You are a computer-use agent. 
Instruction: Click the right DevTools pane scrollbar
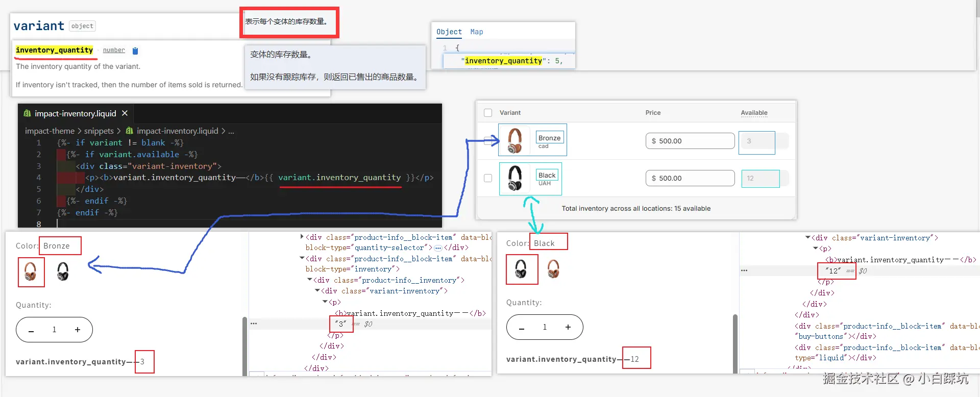pyautogui.click(x=736, y=344)
